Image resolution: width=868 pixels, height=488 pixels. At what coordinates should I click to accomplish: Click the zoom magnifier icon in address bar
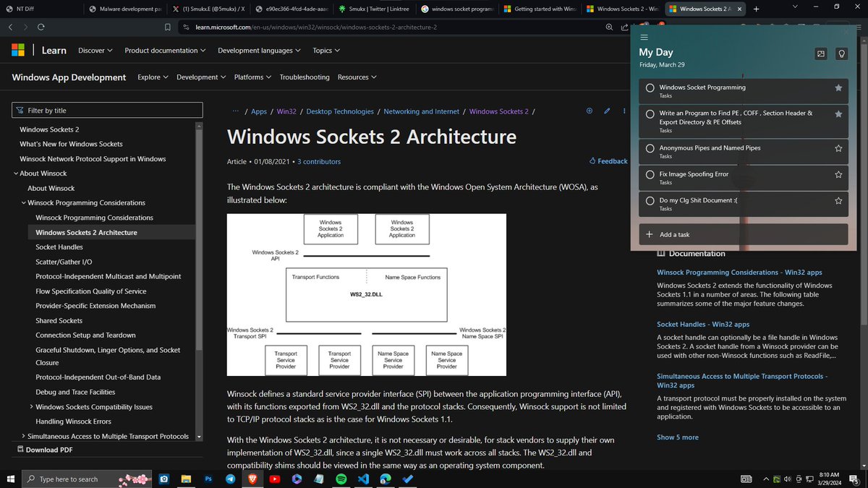click(x=611, y=27)
